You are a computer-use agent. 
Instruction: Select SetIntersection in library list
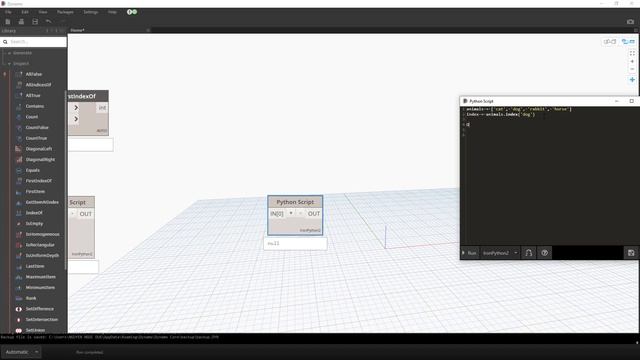click(x=42, y=320)
